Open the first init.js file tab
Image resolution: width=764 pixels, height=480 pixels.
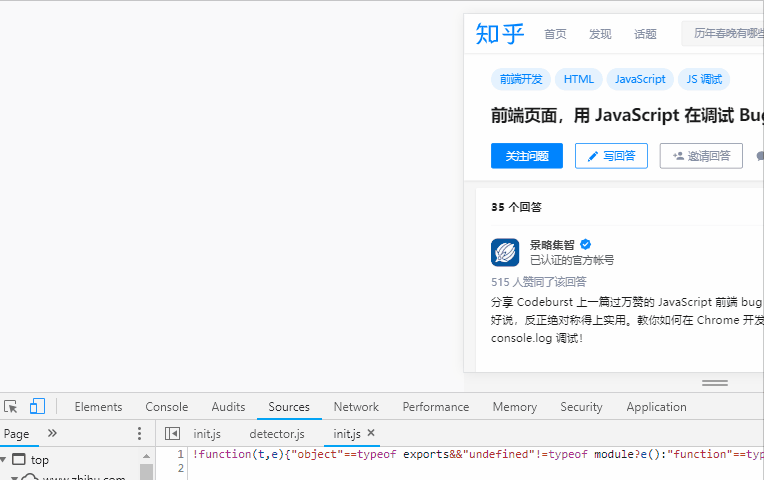pos(207,434)
